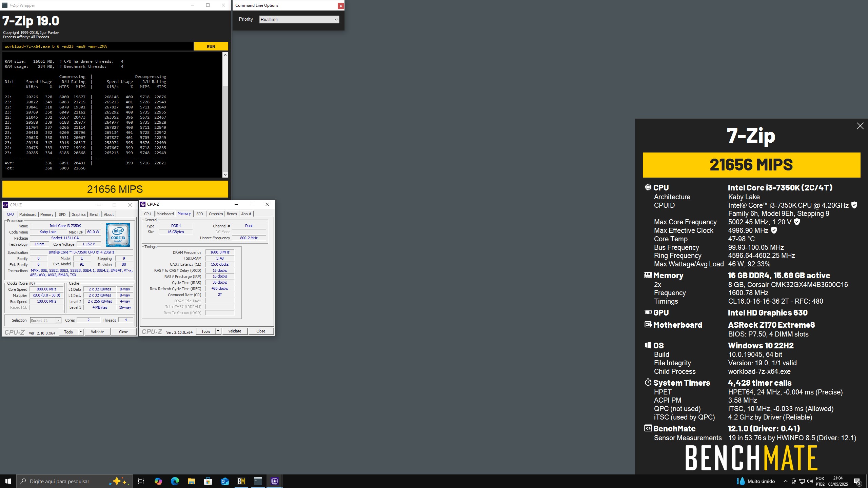Screen dimensions: 868x488
Task: Click the CPU chip icon in BenchMate panel
Action: pos(648,187)
